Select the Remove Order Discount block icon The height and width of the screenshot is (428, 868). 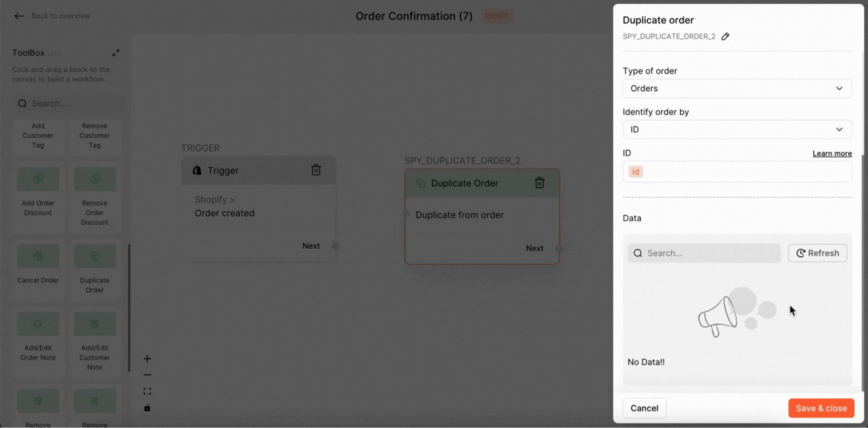point(95,179)
